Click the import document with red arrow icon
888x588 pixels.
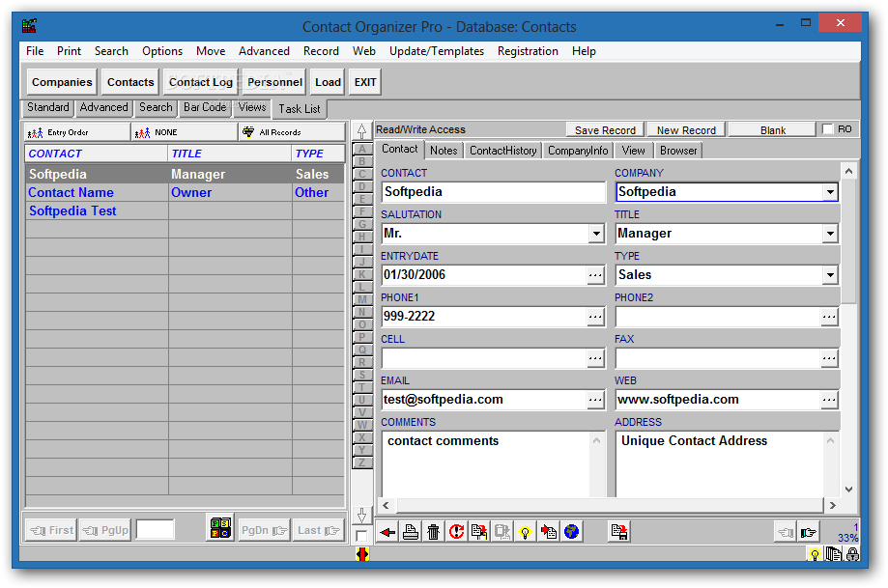(x=548, y=532)
